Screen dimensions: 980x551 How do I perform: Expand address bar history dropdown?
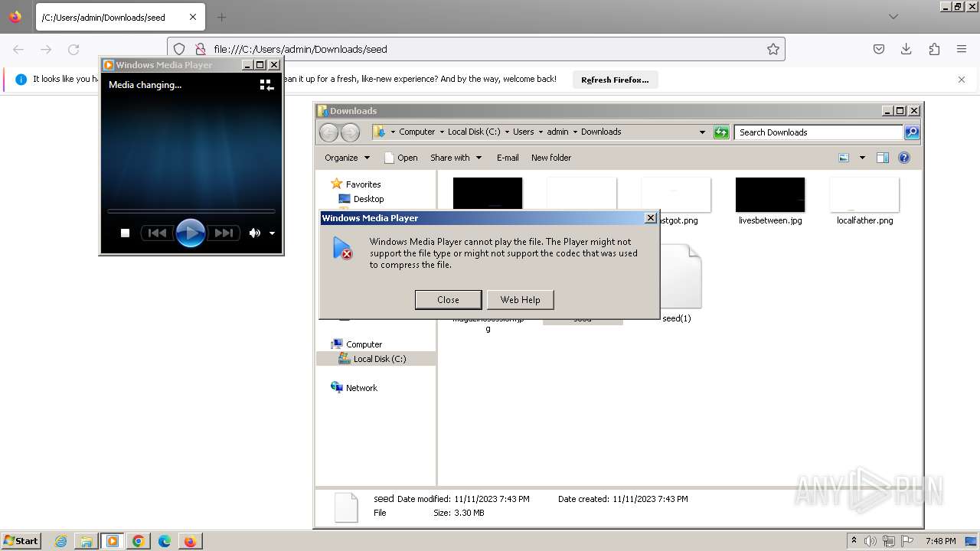click(702, 132)
